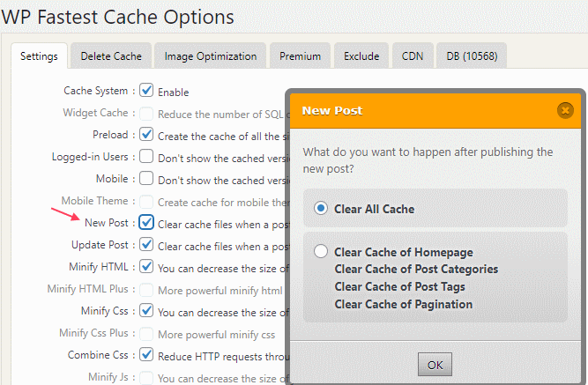Go to the Premium tab
588x385 pixels.
(x=300, y=56)
